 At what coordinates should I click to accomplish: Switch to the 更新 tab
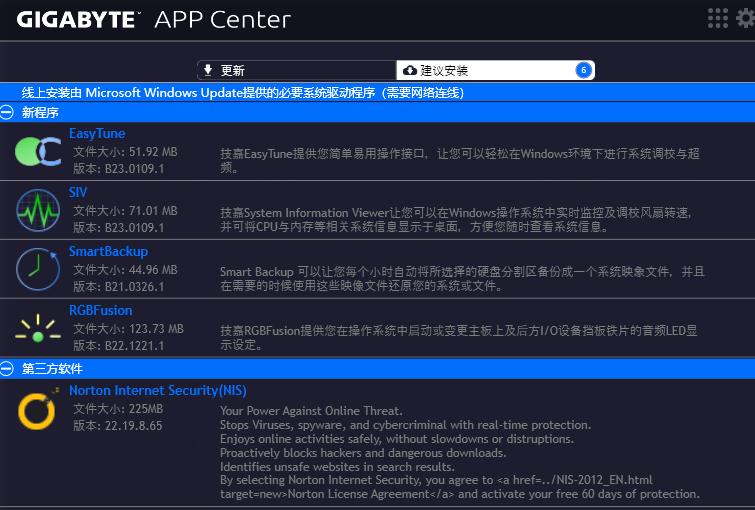(x=296, y=70)
